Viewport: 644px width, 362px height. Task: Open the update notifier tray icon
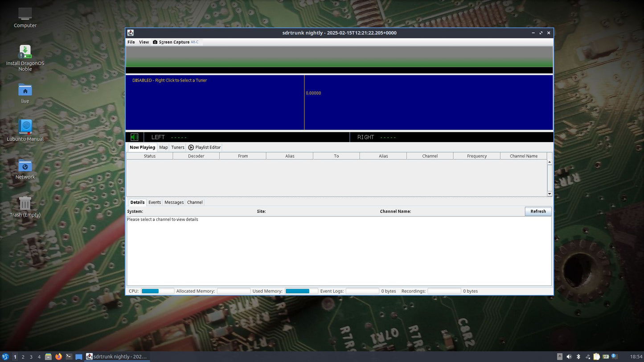615,356
